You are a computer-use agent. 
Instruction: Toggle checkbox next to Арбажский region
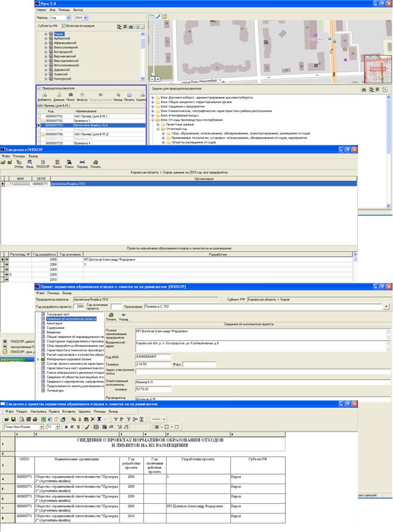tap(51, 39)
